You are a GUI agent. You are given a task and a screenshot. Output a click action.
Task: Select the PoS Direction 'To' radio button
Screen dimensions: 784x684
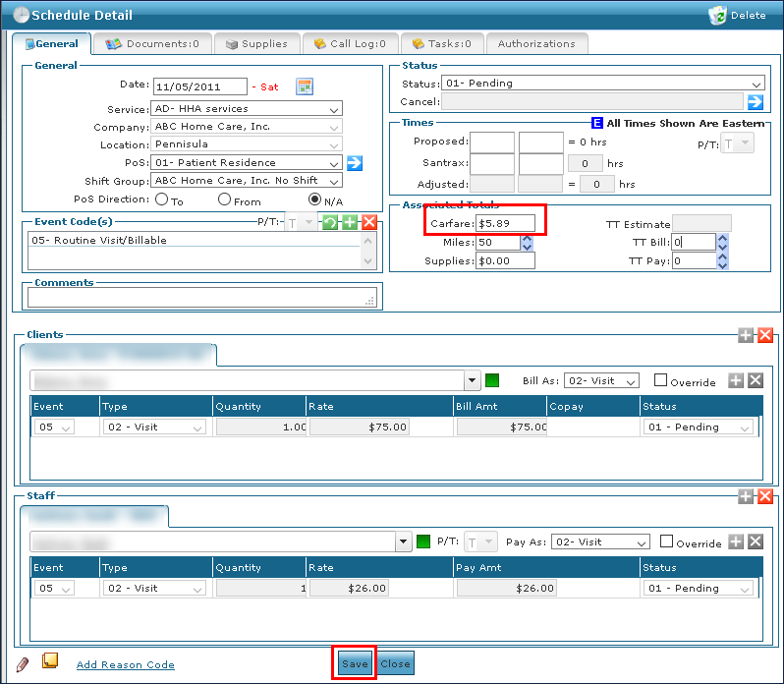coord(162,199)
